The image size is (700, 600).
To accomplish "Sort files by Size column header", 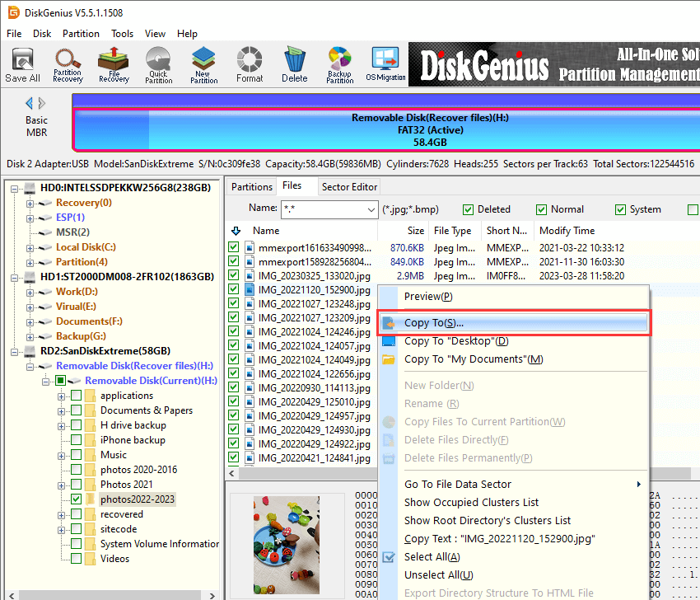I will coord(416,231).
